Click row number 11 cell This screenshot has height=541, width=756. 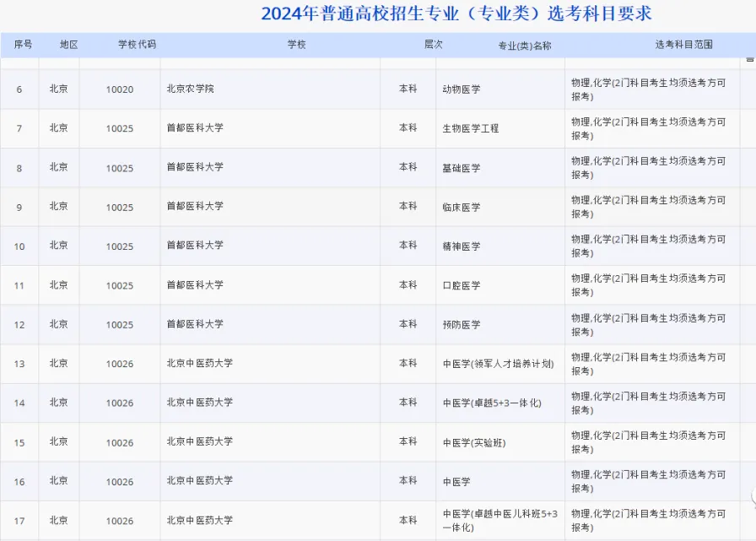pyautogui.click(x=19, y=285)
